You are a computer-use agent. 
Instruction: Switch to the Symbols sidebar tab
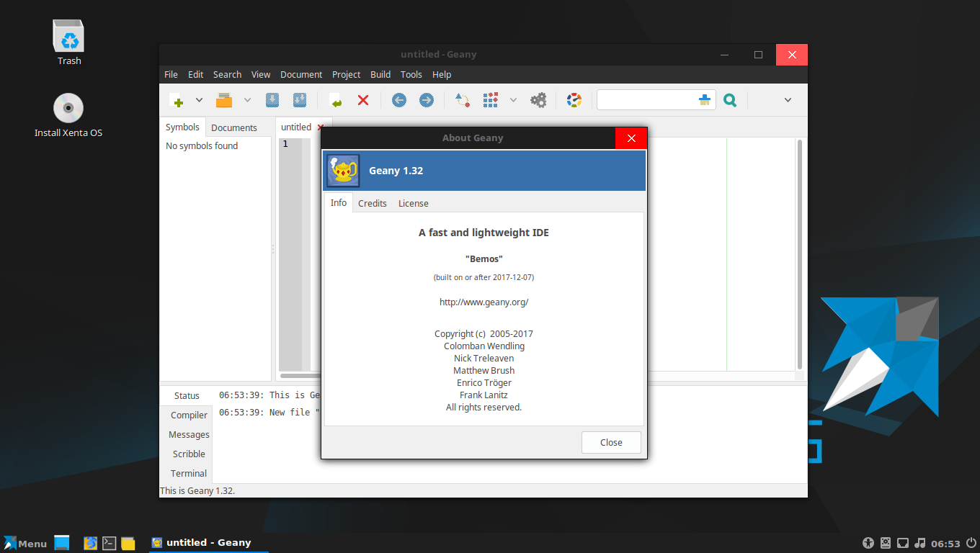coord(182,127)
